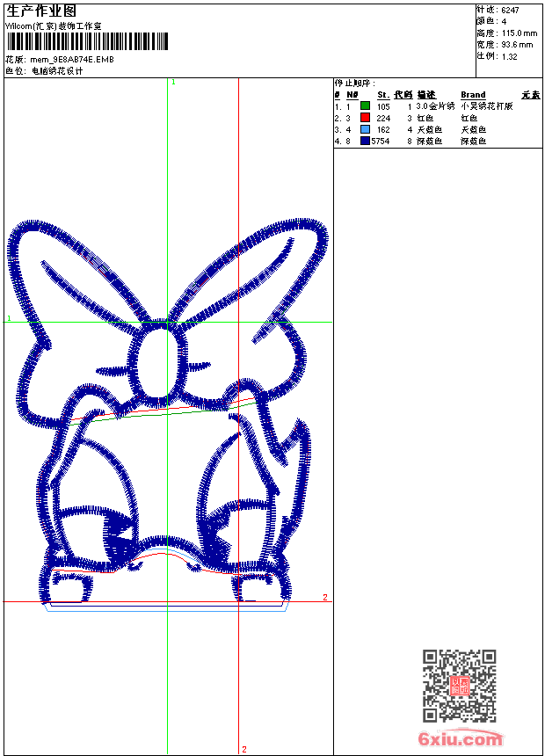
Task: Select stitch count 162 in row 3
Action: (383, 130)
